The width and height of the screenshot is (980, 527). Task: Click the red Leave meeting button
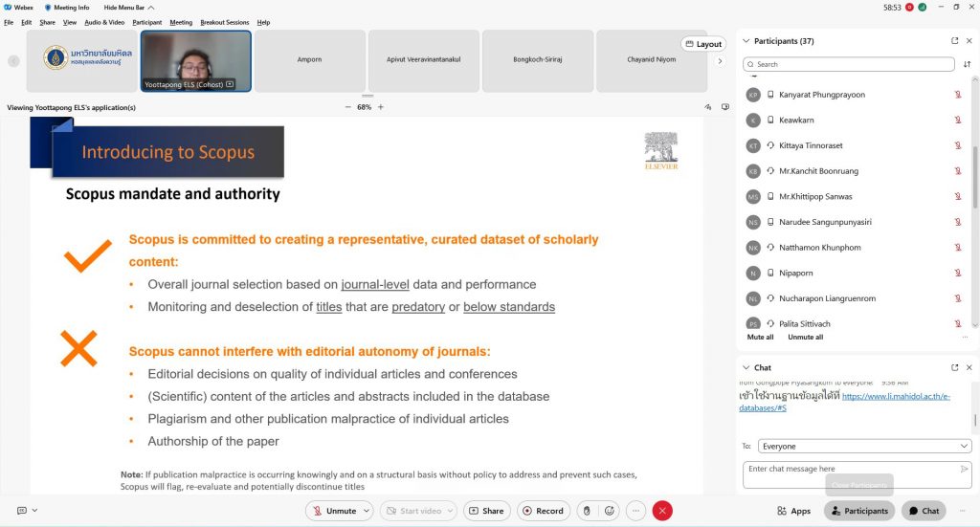(x=662, y=511)
